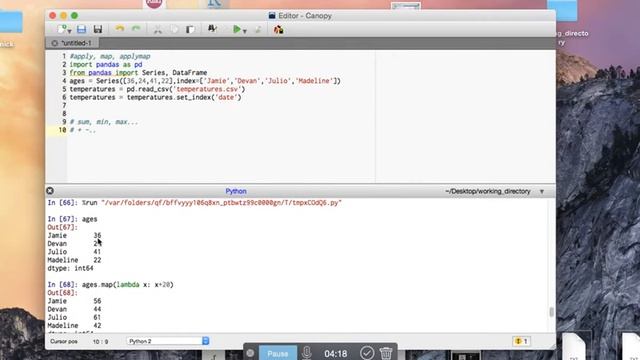Create a new file from the toolbar
This screenshot has height=360, width=640.
coord(62,29)
